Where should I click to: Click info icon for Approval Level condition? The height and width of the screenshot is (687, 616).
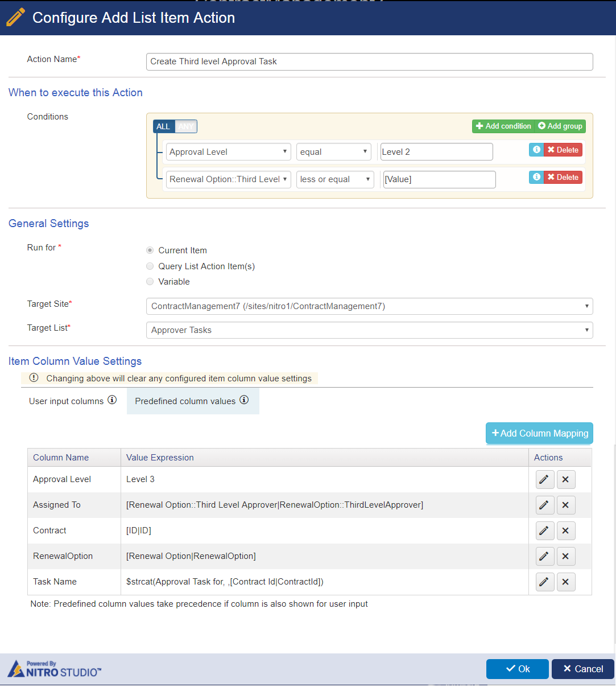point(536,150)
